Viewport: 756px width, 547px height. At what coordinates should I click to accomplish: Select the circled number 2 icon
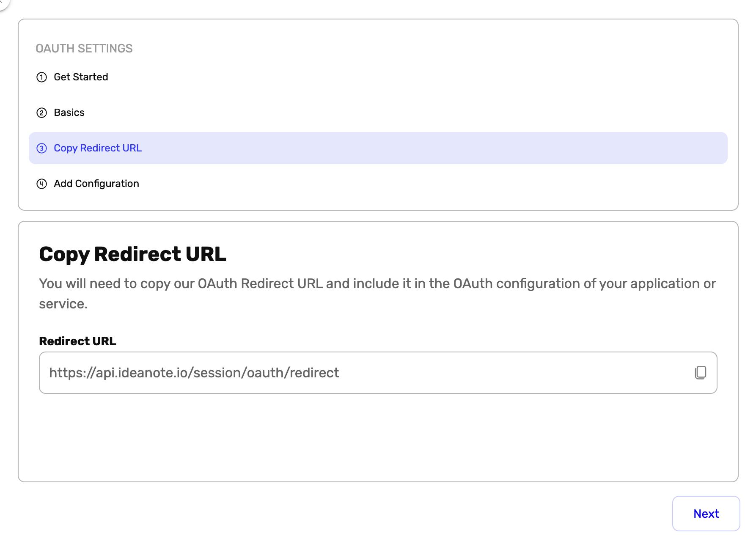pos(41,113)
